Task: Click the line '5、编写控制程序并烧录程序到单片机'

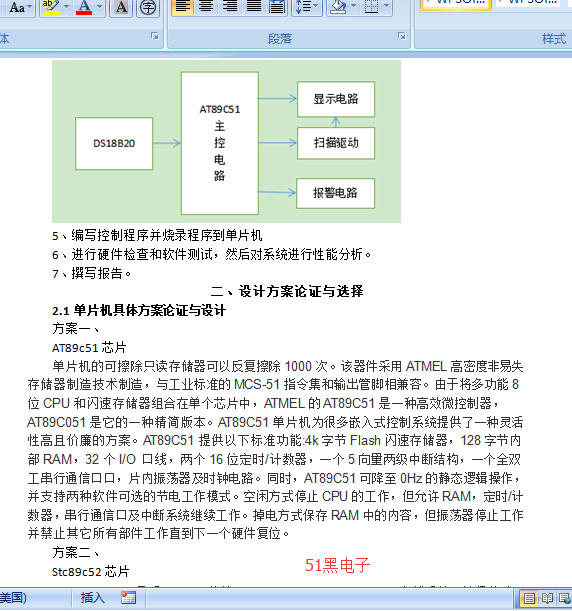Action: (157, 235)
